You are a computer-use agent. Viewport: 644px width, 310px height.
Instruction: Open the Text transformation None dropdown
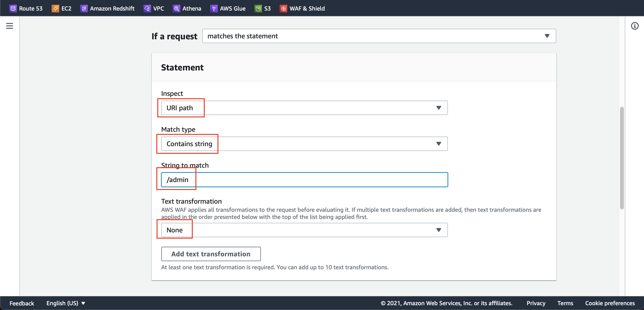pyautogui.click(x=304, y=230)
